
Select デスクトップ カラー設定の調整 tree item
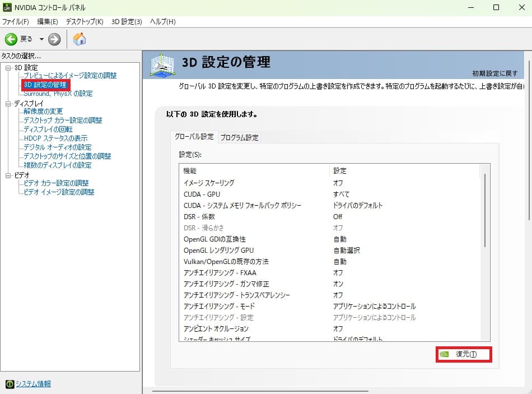pos(63,120)
